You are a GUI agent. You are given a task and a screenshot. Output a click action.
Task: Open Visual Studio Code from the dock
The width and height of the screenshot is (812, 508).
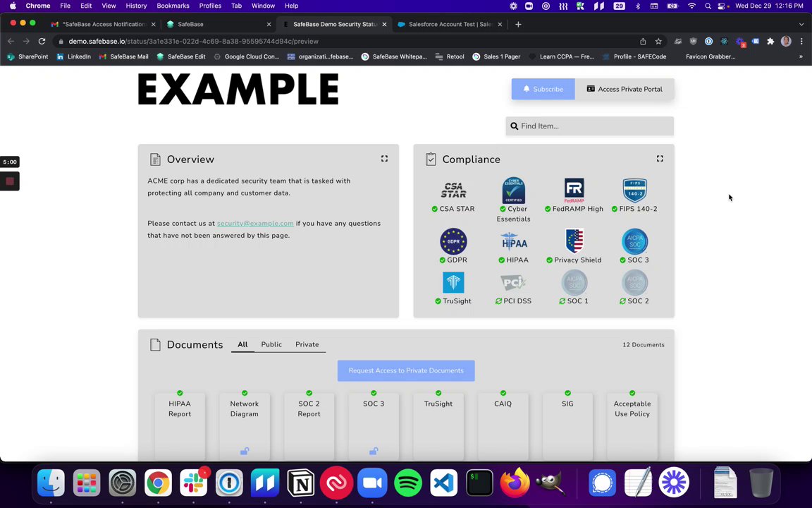click(444, 483)
